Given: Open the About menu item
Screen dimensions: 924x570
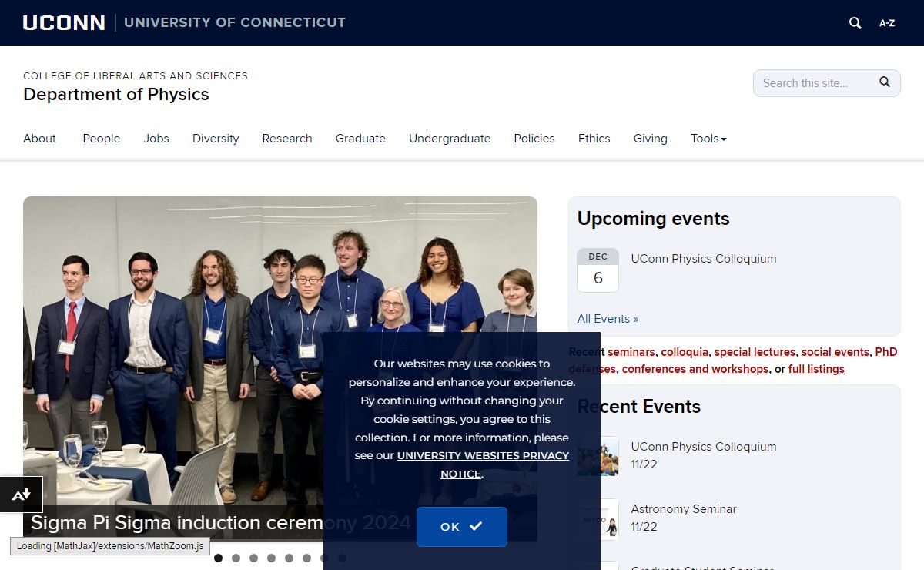Looking at the screenshot, I should pyautogui.click(x=39, y=139).
